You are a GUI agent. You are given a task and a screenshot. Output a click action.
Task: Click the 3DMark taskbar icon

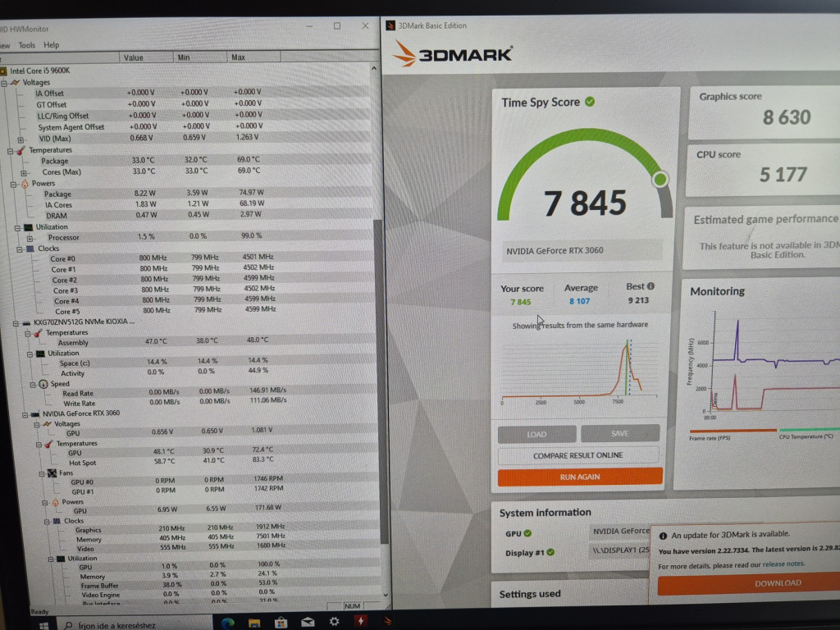[x=387, y=622]
